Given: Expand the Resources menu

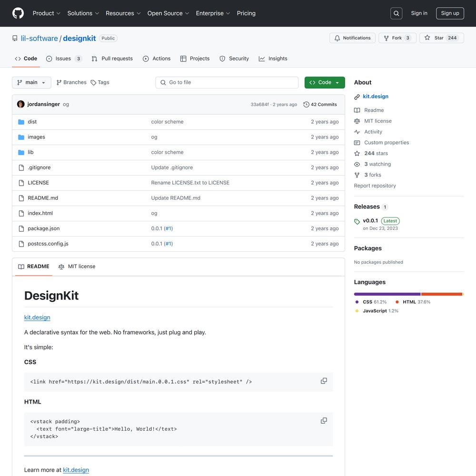Looking at the screenshot, I should point(123,13).
